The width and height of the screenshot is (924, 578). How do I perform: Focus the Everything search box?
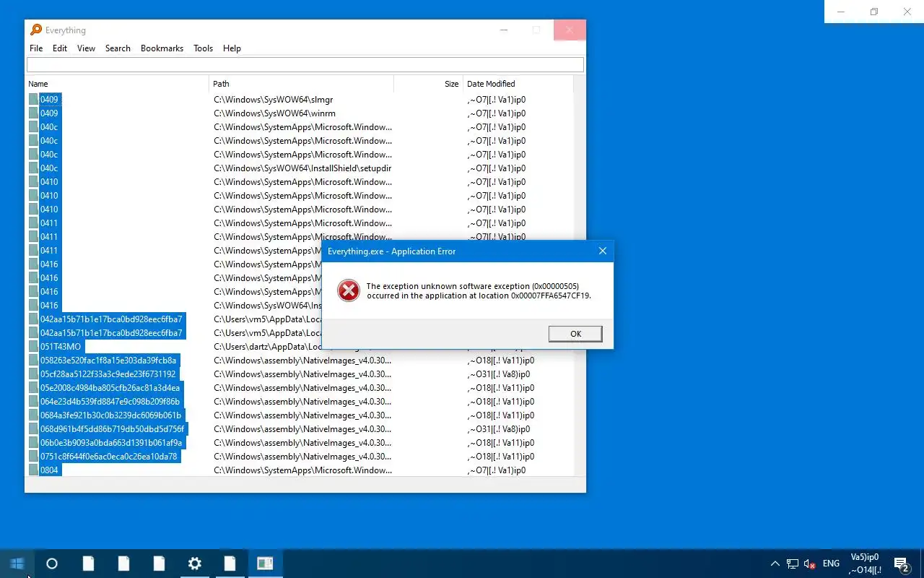[305, 65]
